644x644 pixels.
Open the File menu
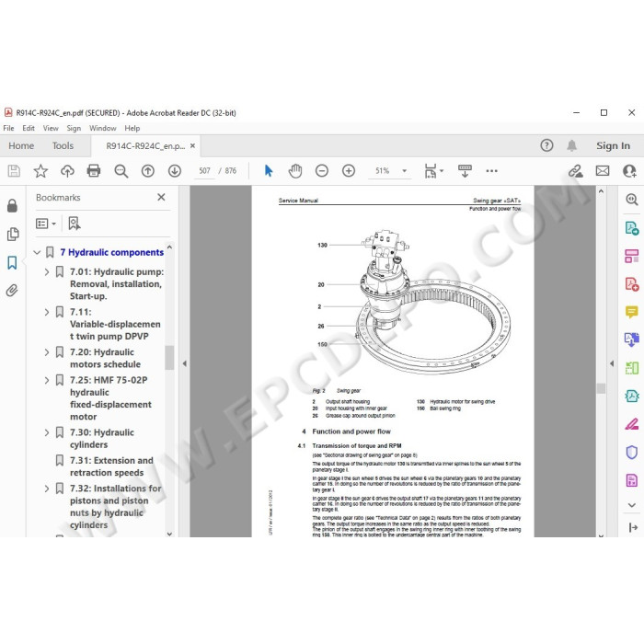pos(8,128)
